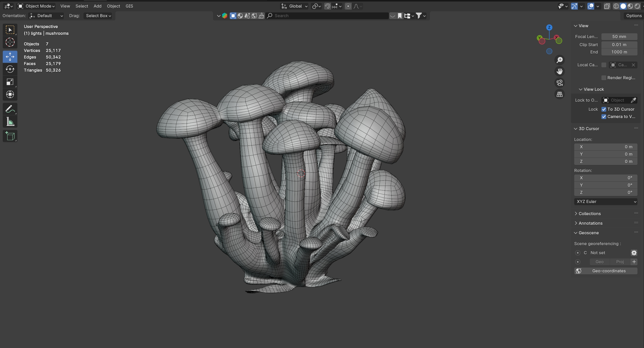Click the Add Cube tool
The height and width of the screenshot is (348, 644).
[10, 136]
